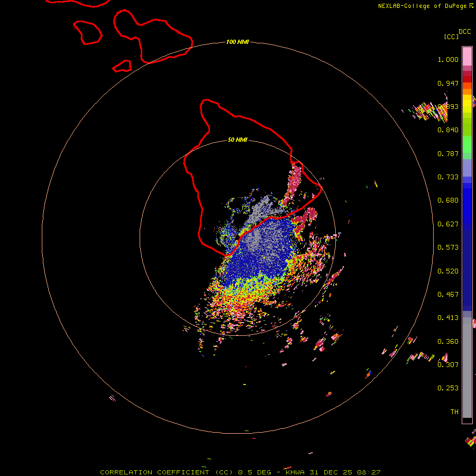This screenshot has width=476, height=476.
Task: Click the 0.733 color scale value
Action: (x=448, y=177)
